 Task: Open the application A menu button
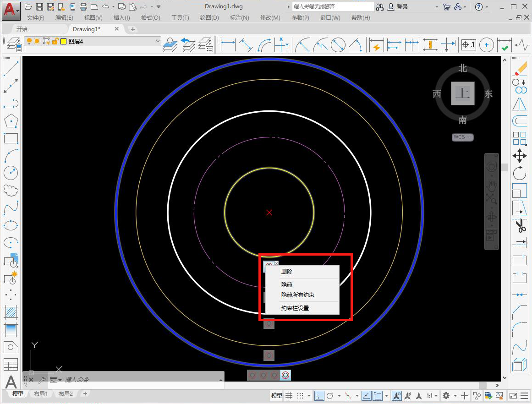tap(11, 11)
